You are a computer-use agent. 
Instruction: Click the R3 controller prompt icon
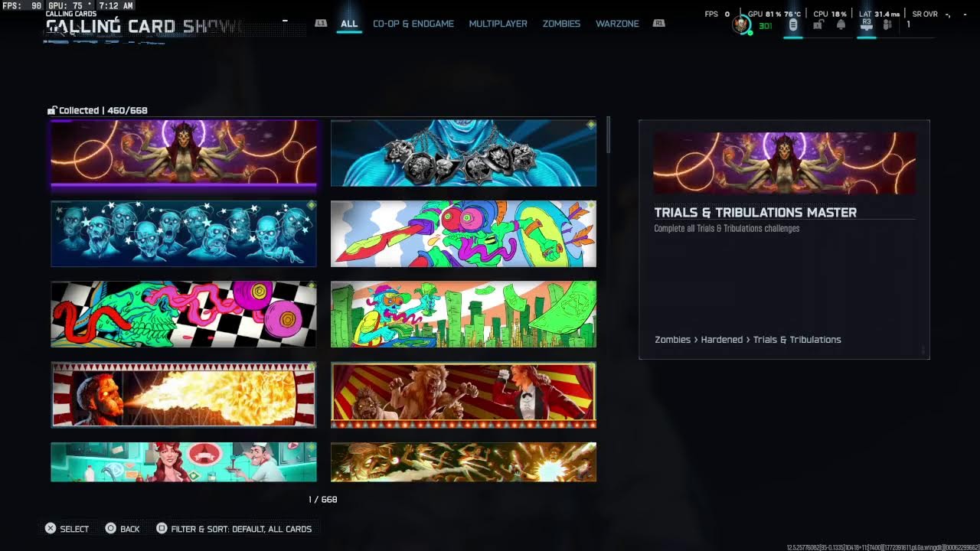867,24
